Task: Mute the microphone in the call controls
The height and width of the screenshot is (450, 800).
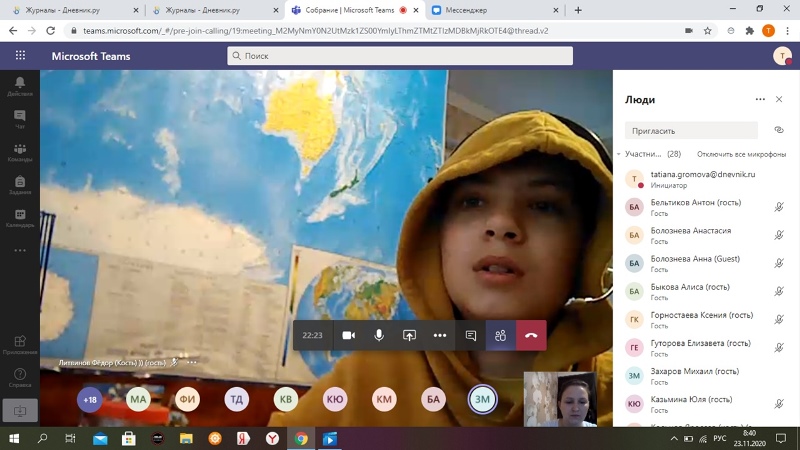Action: pos(379,335)
